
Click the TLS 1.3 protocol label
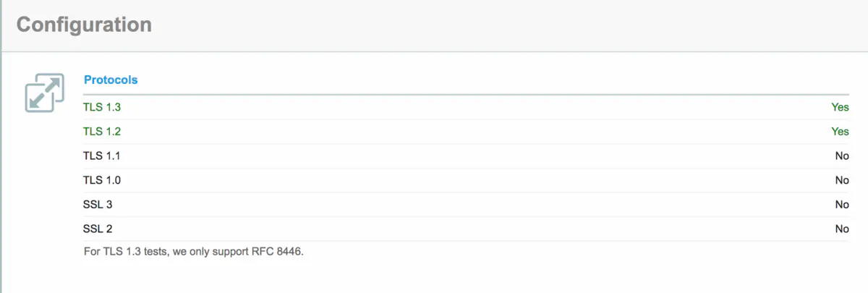(101, 107)
